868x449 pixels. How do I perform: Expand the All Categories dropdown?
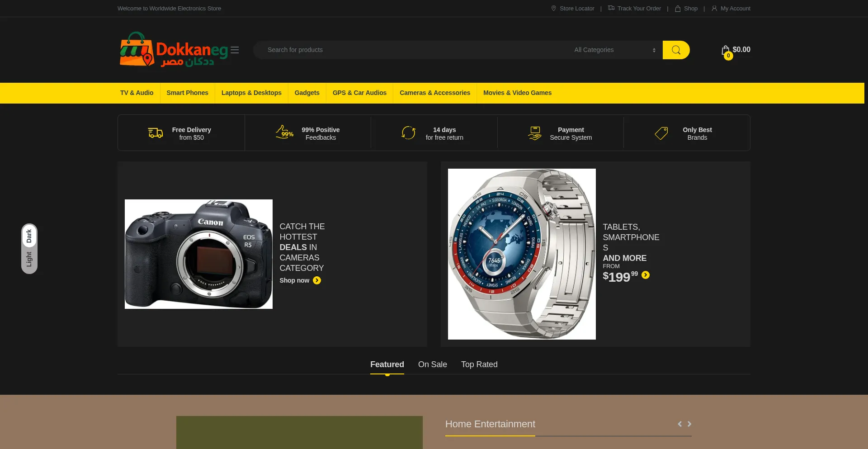click(615, 50)
